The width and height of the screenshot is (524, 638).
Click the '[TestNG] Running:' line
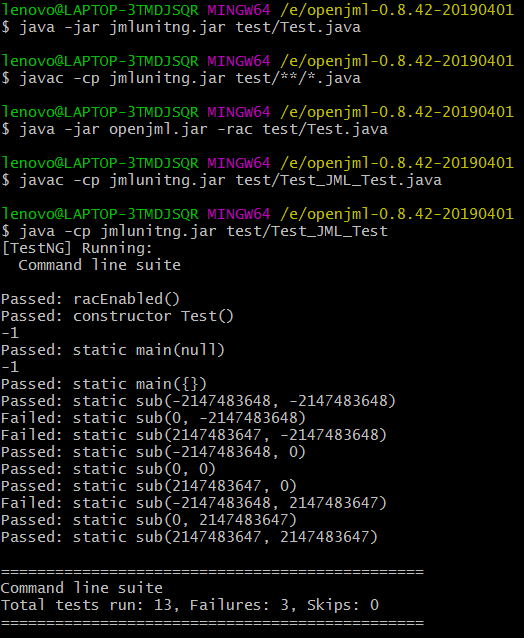[77, 248]
